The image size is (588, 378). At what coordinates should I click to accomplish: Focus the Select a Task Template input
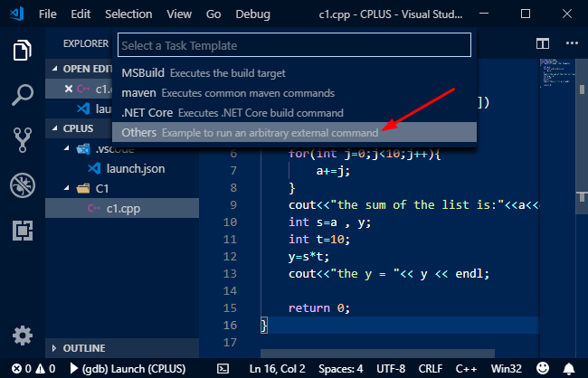[294, 45]
